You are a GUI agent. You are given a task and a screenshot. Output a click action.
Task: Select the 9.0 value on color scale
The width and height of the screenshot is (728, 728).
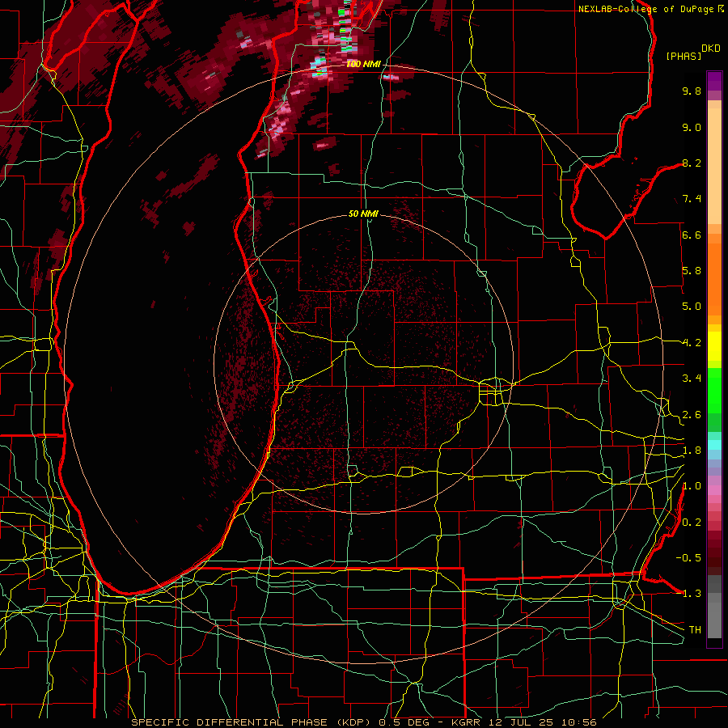[692, 127]
